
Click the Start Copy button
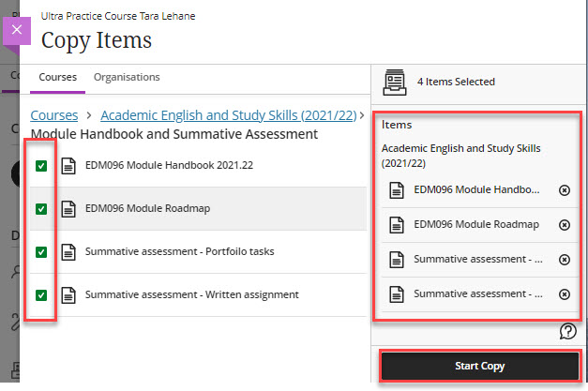click(478, 365)
